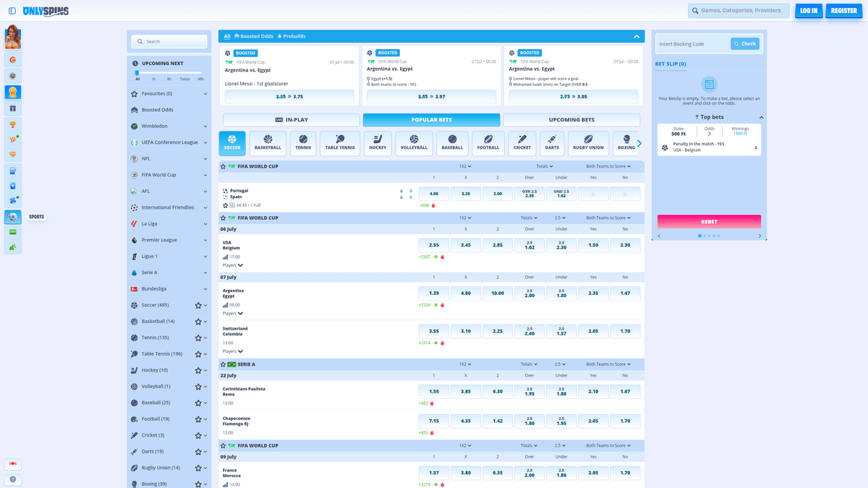The height and width of the screenshot is (488, 868).
Task: Select the Rugby Union sport icon tile
Action: [588, 143]
